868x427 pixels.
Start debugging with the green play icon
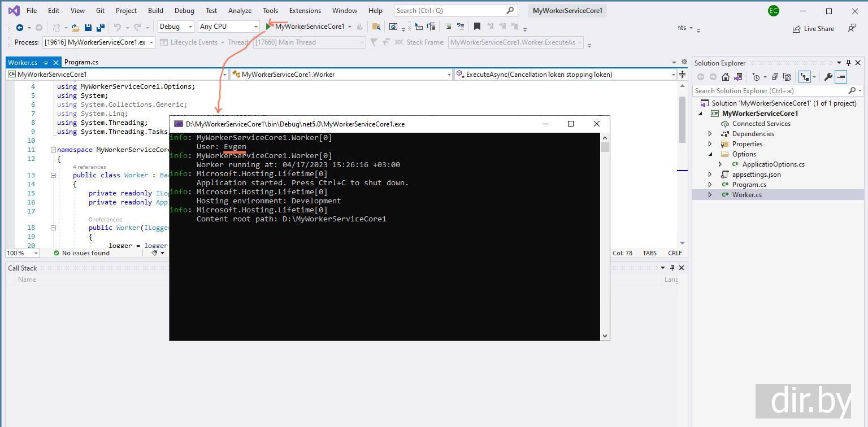[269, 27]
